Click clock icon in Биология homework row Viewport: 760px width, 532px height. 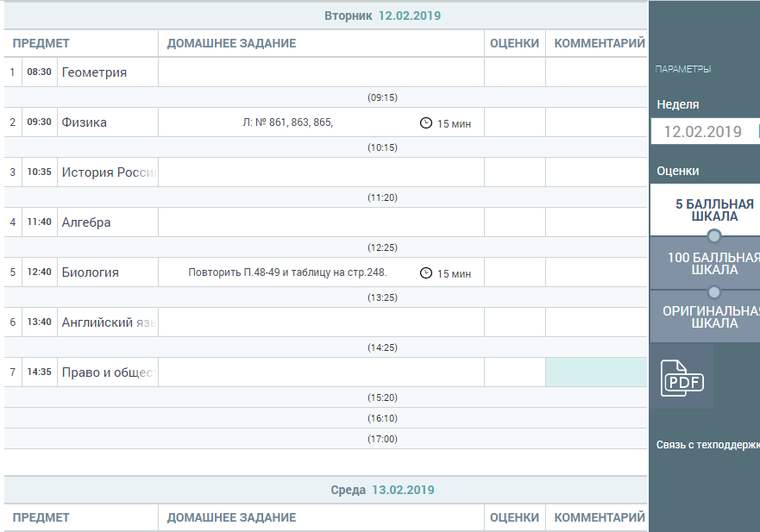(x=425, y=273)
